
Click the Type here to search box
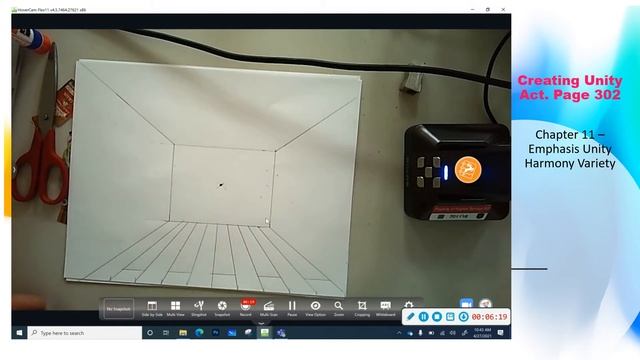click(85, 333)
